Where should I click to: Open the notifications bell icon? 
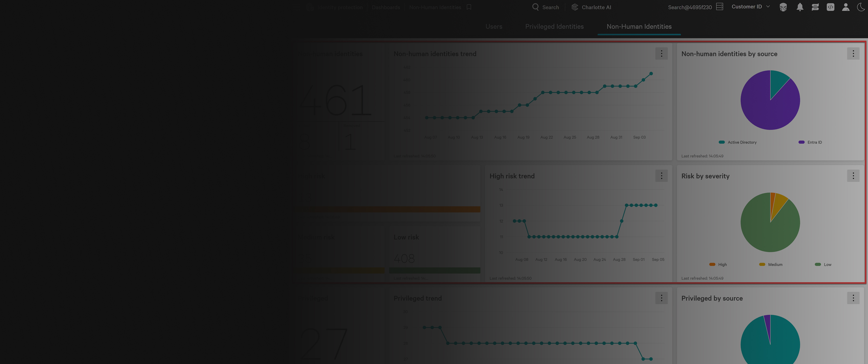click(800, 7)
